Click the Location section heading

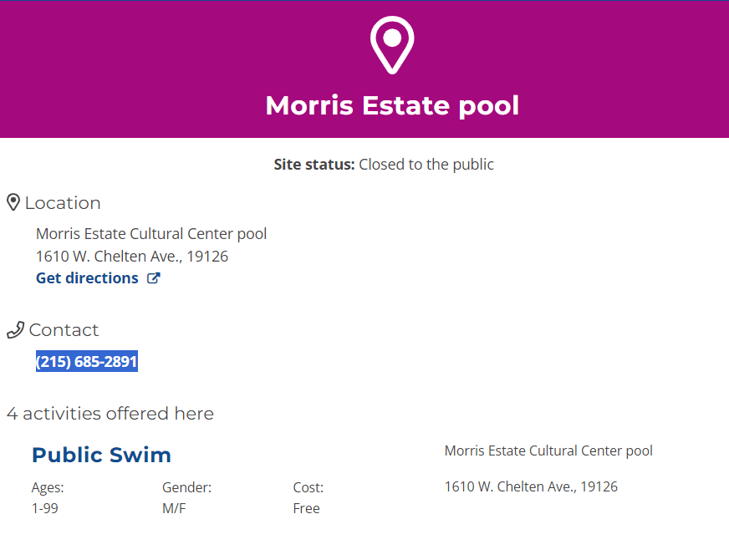pos(63,203)
